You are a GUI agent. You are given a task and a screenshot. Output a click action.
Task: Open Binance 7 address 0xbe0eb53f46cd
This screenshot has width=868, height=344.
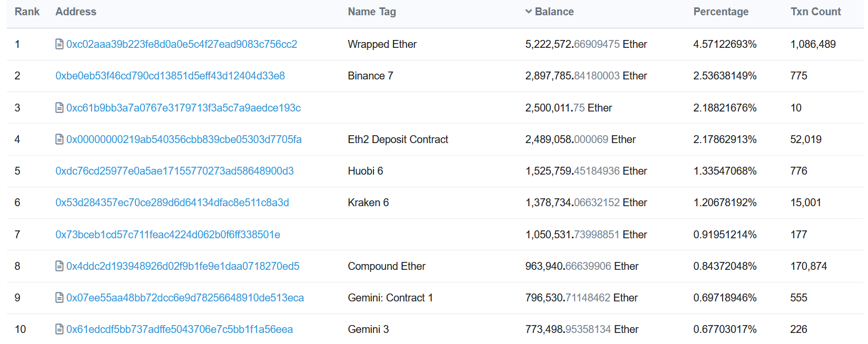click(170, 76)
